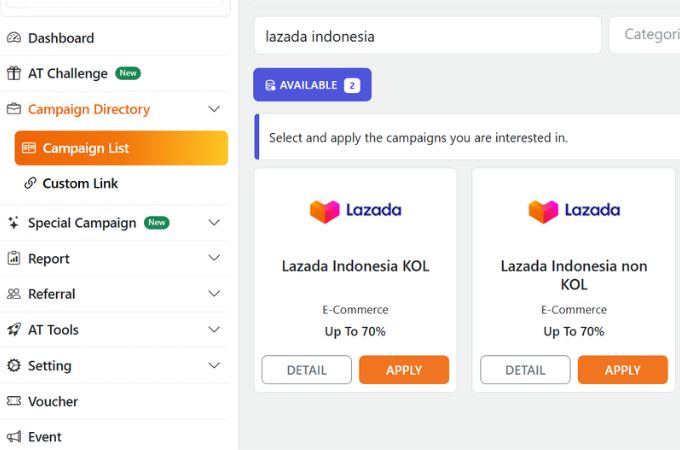
Task: Focus the search field containing lazada indonesia
Action: click(x=428, y=35)
